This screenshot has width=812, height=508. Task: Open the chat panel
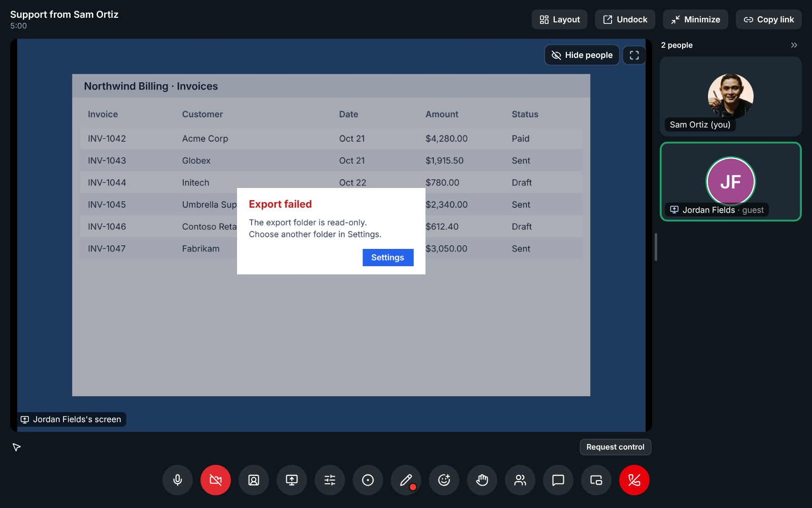(558, 480)
